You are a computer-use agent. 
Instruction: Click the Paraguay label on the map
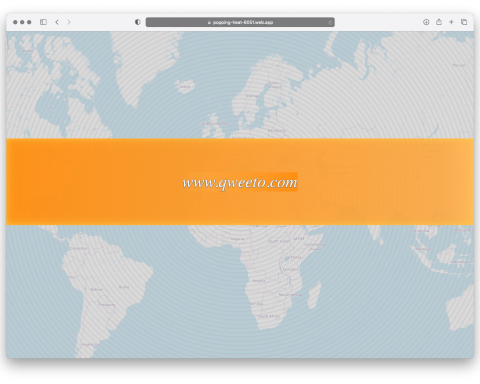[107, 304]
